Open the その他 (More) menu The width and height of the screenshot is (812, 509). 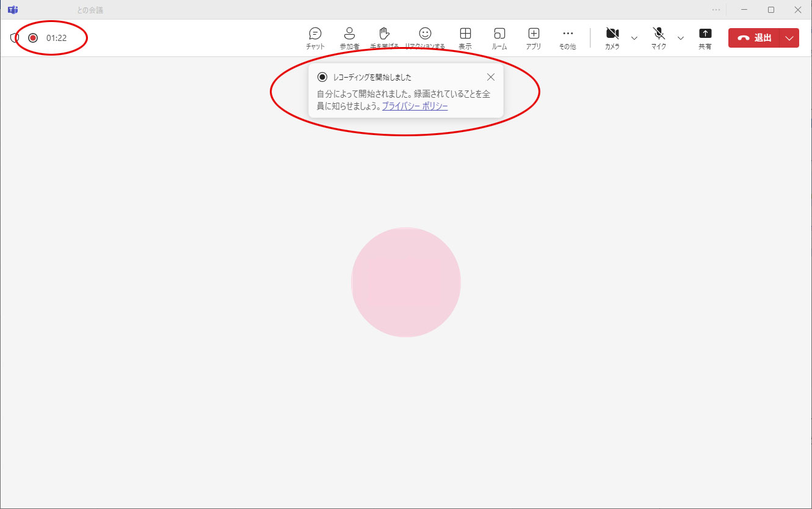(568, 37)
